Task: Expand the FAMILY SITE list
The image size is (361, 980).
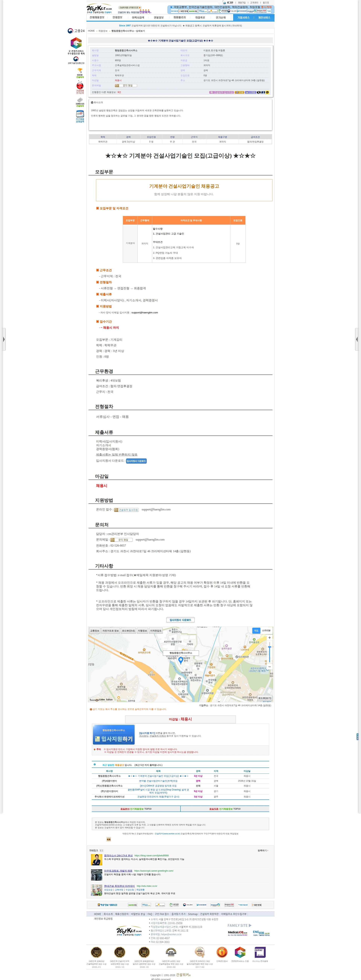Action: pos(239,925)
